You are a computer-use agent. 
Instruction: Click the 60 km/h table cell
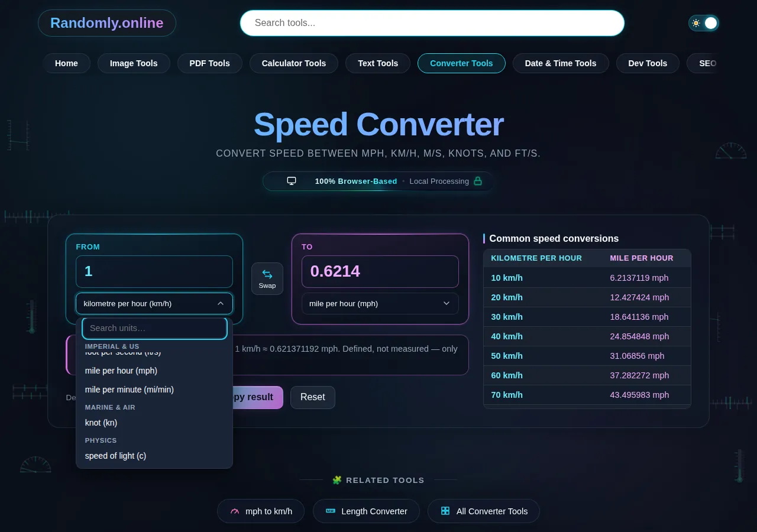507,375
